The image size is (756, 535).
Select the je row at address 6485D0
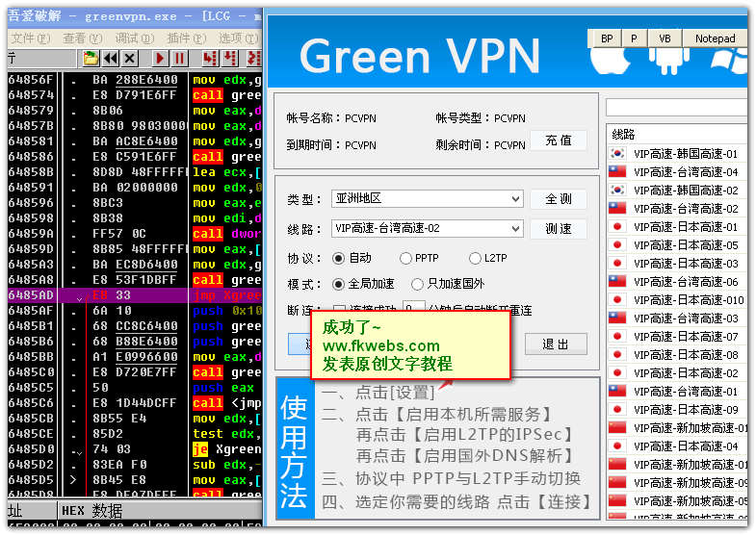135,449
